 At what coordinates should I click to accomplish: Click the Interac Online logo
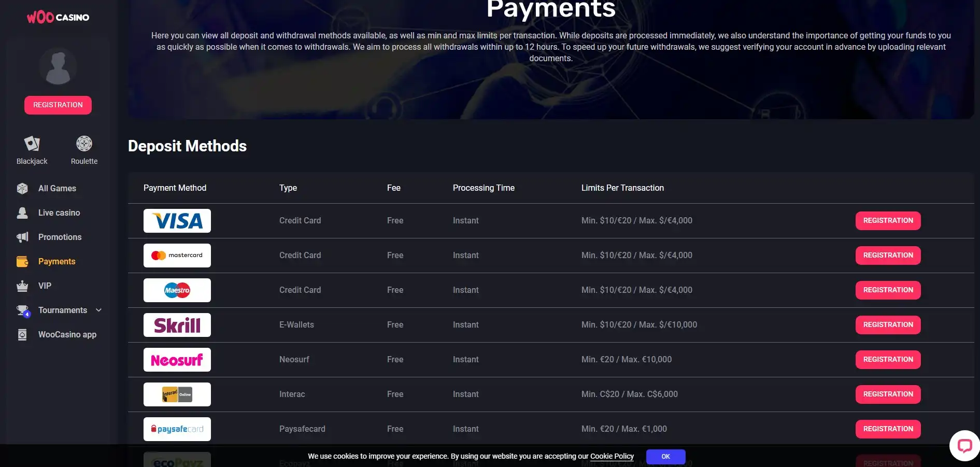[x=177, y=394]
